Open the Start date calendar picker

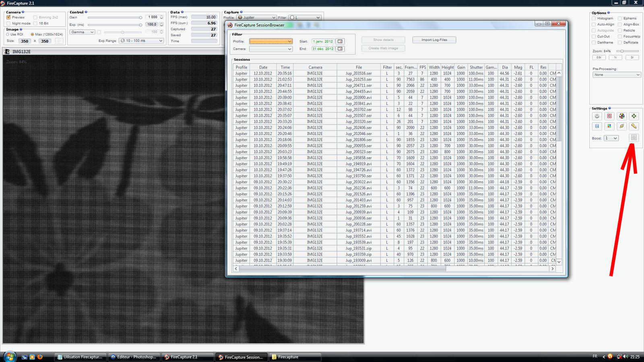(x=340, y=41)
